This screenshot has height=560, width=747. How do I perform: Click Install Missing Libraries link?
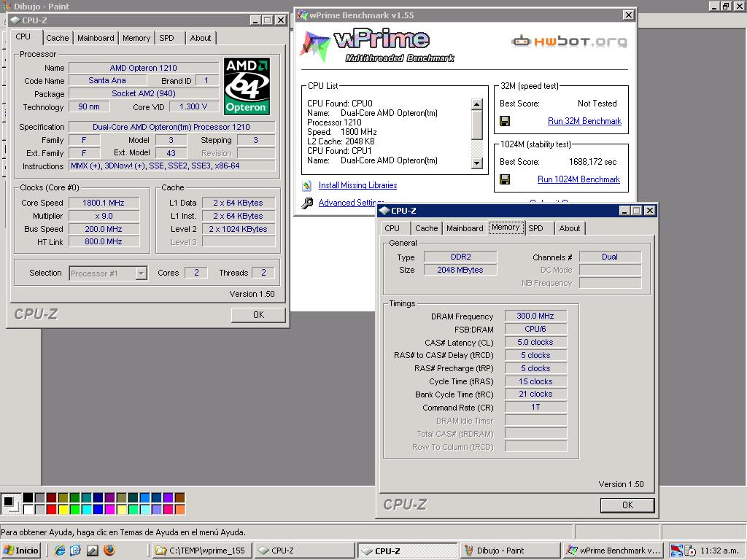357,185
